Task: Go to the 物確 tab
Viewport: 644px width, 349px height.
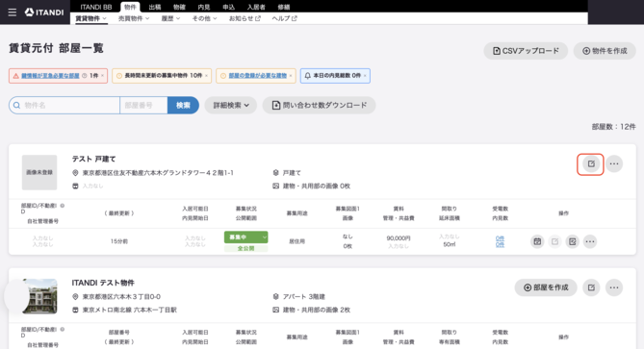Action: [x=179, y=7]
